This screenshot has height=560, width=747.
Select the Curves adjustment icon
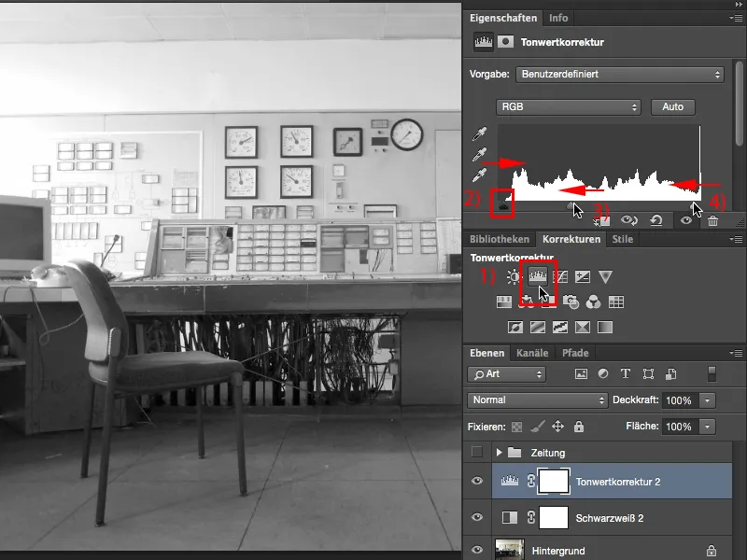(562, 277)
